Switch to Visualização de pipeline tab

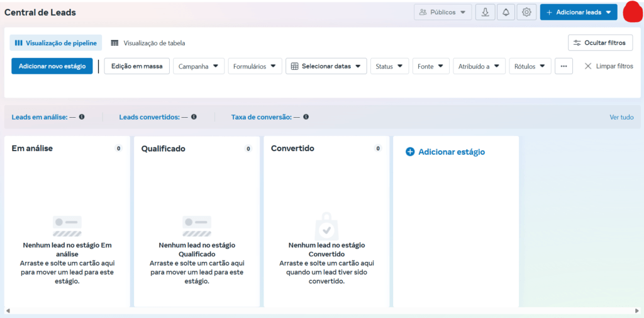coord(56,43)
